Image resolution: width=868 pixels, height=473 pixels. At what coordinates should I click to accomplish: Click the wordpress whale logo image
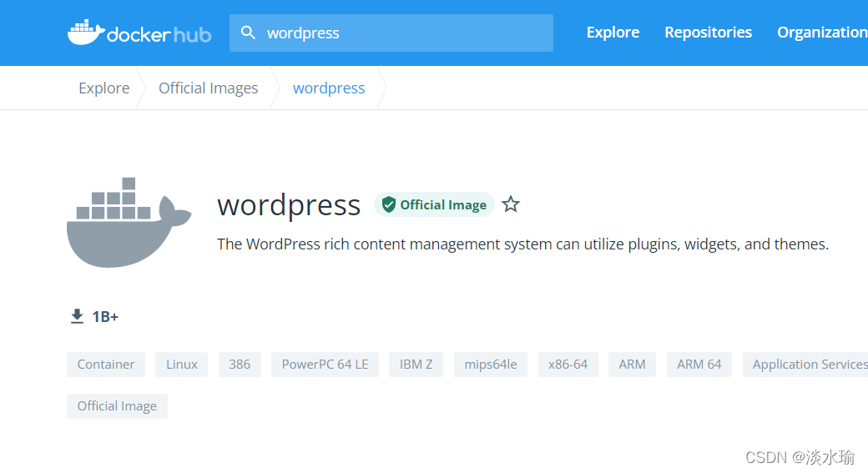coord(129,223)
